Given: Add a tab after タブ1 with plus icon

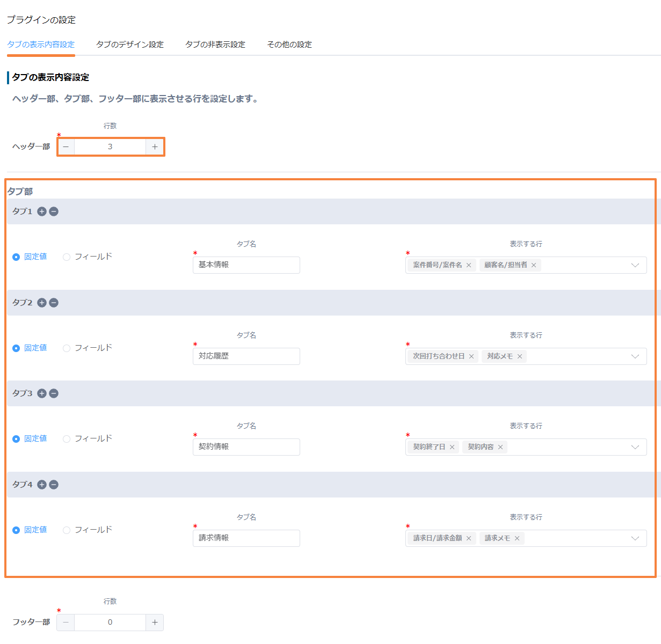Looking at the screenshot, I should click(x=42, y=211).
